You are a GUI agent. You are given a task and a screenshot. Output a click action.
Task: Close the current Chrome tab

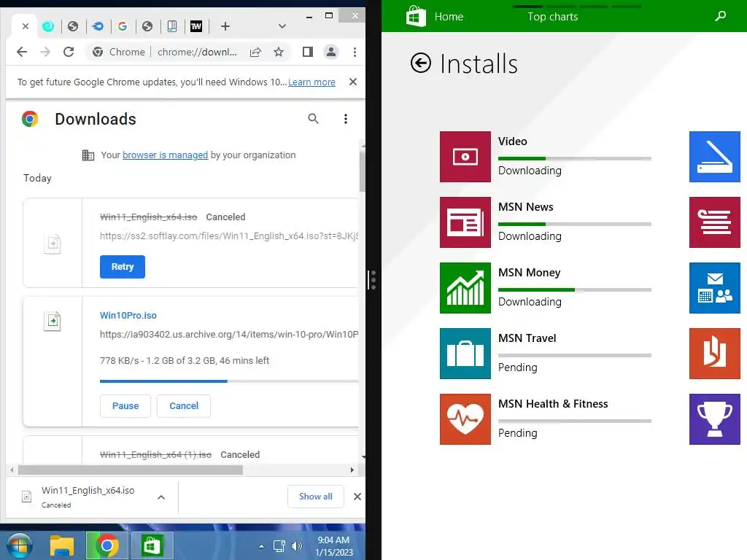pyautogui.click(x=26, y=26)
